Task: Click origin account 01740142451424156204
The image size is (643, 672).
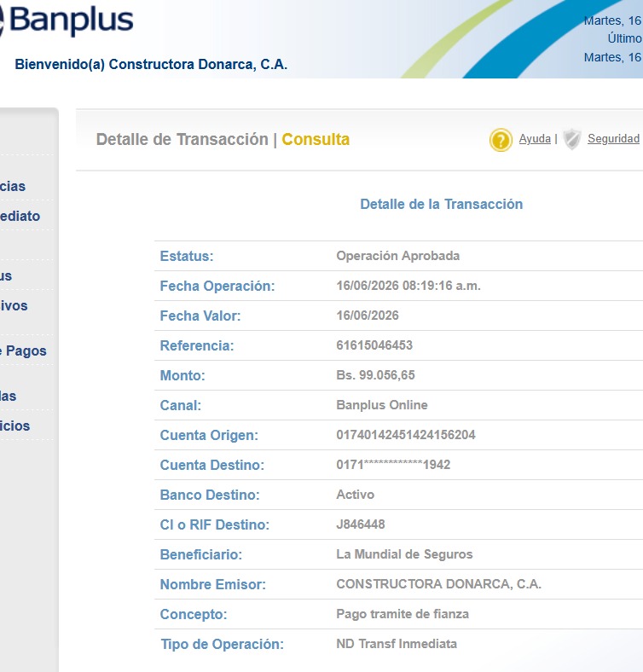Action: [406, 435]
